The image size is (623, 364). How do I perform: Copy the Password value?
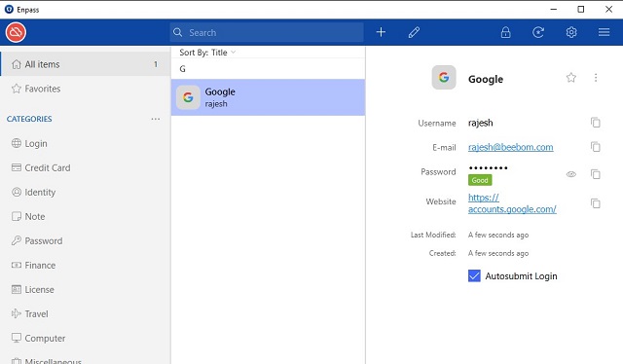point(595,174)
